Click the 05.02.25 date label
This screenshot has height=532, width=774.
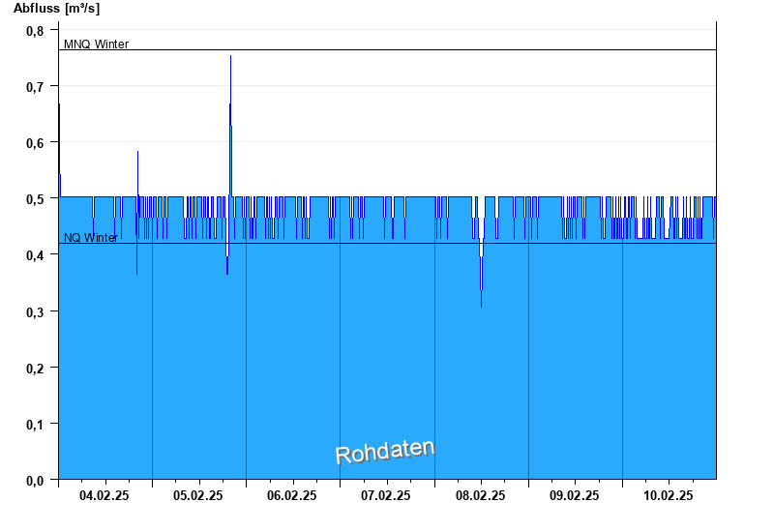(x=198, y=495)
